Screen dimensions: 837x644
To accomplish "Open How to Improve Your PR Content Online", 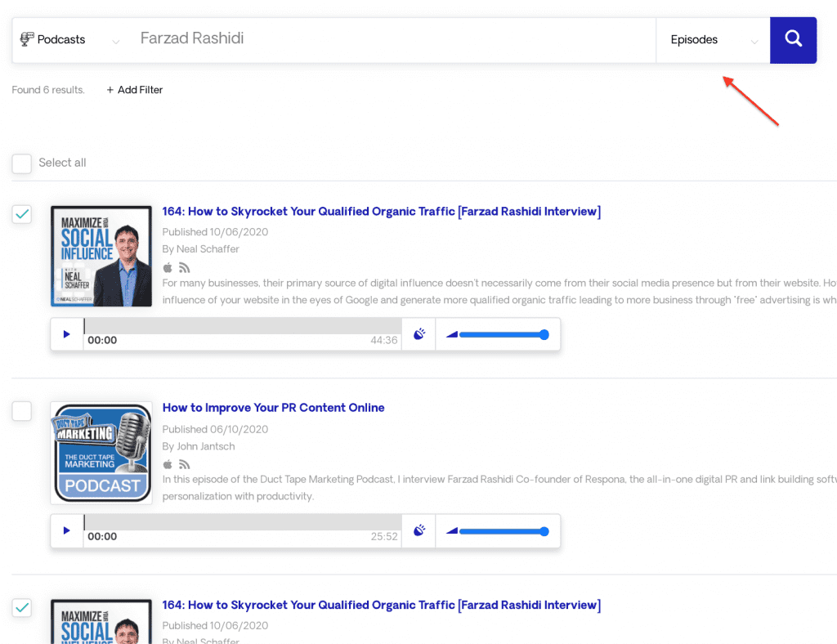I will [273, 408].
